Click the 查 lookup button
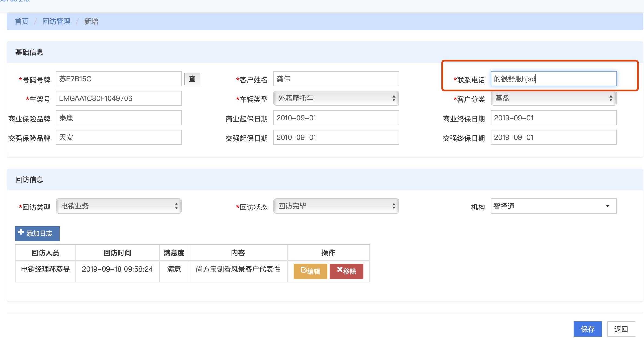Image resolution: width=644 pixels, height=342 pixels. [192, 79]
